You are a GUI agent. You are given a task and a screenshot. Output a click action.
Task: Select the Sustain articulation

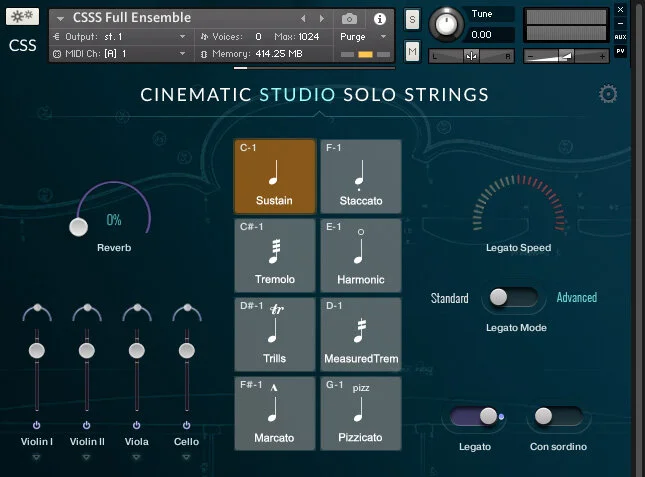tap(274, 176)
